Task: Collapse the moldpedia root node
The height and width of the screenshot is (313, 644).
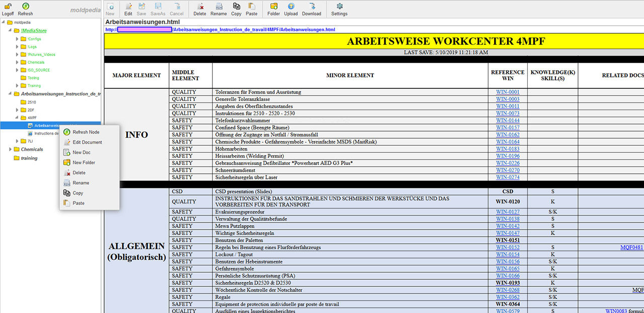Action: (x=4, y=23)
